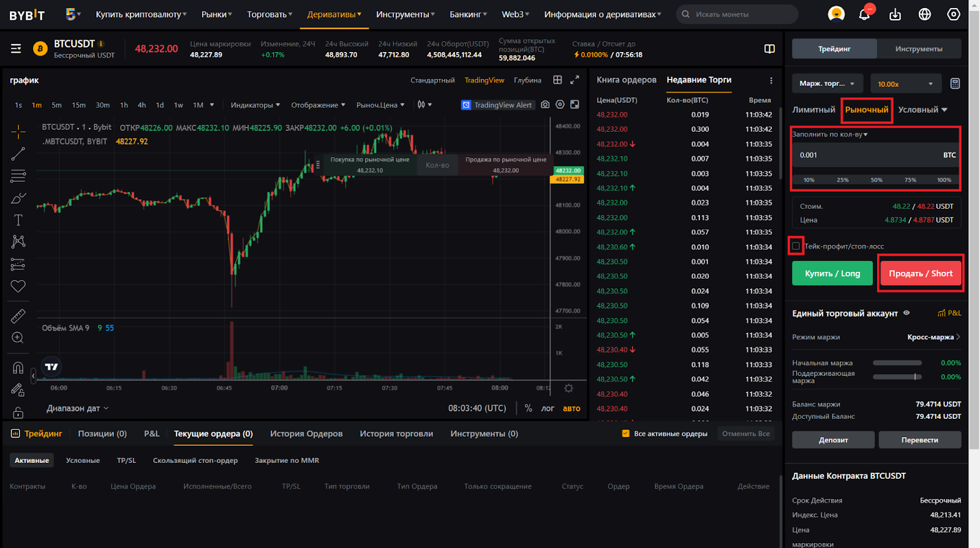Open the app download icon

895,14
